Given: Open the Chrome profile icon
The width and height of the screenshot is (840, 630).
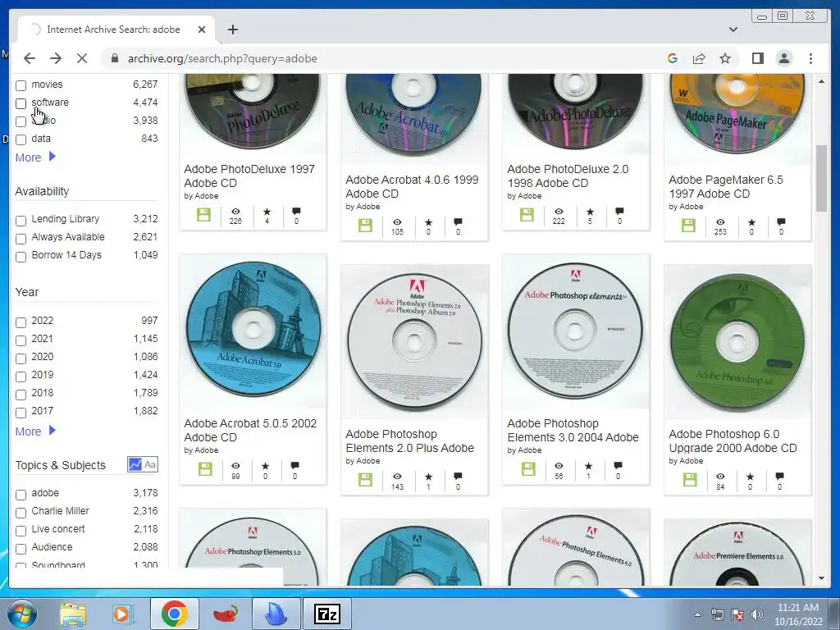Looking at the screenshot, I should click(x=784, y=58).
